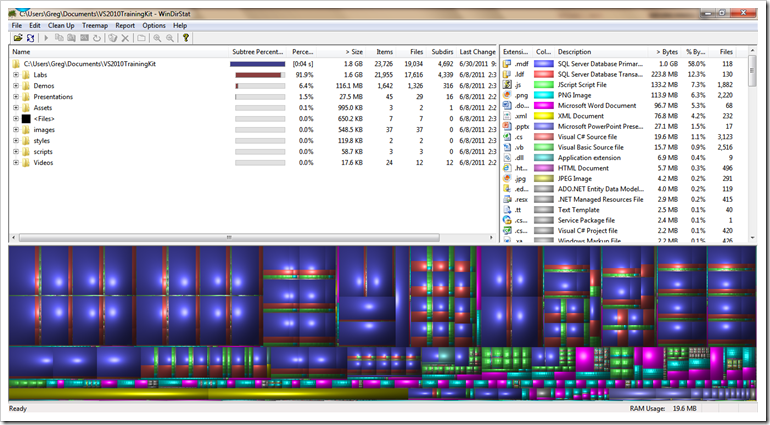The width and height of the screenshot is (770, 425).
Task: Click the .js script file icon
Action: click(507, 85)
